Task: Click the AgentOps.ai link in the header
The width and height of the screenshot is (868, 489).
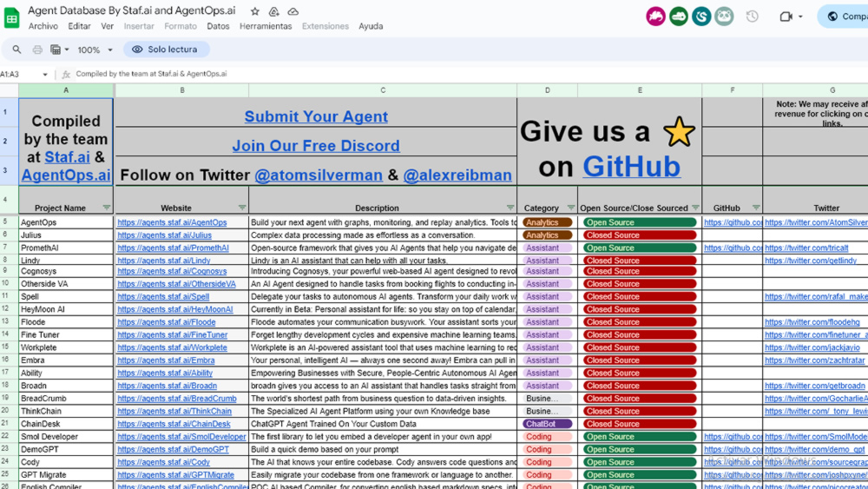Action: [x=66, y=175]
